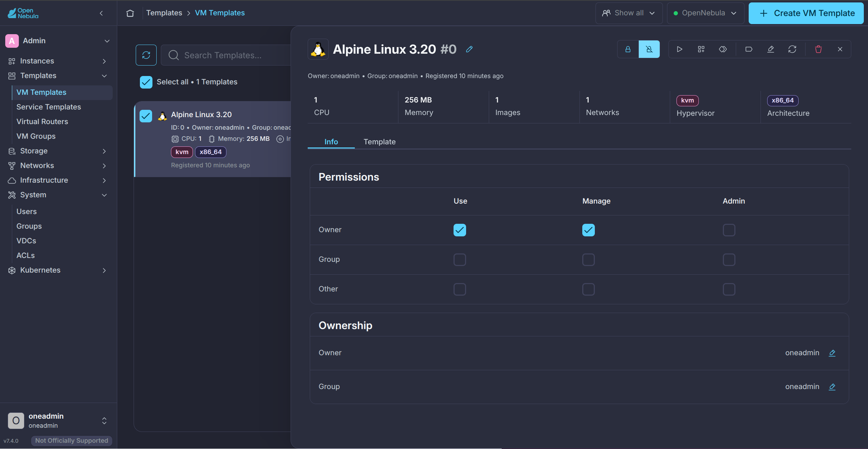
Task: Enable the Other Use permission
Action: pos(460,289)
